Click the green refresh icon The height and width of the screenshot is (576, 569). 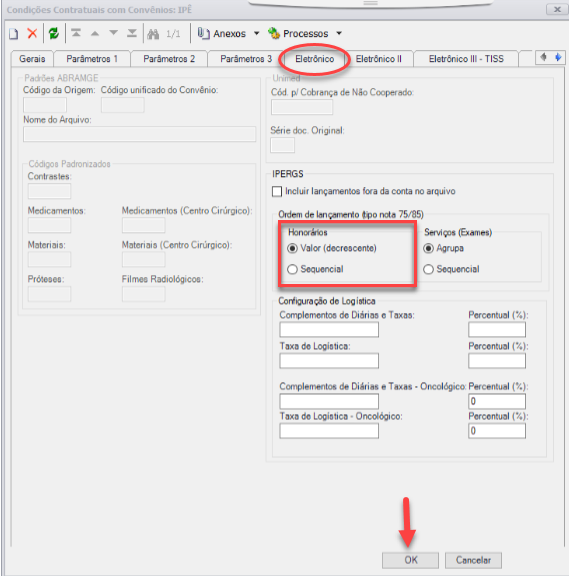pyautogui.click(x=54, y=33)
